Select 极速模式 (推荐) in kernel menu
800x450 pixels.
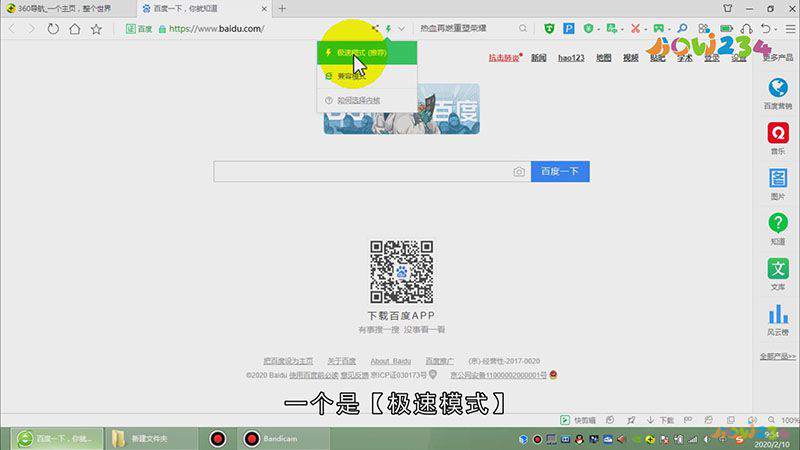click(x=367, y=53)
